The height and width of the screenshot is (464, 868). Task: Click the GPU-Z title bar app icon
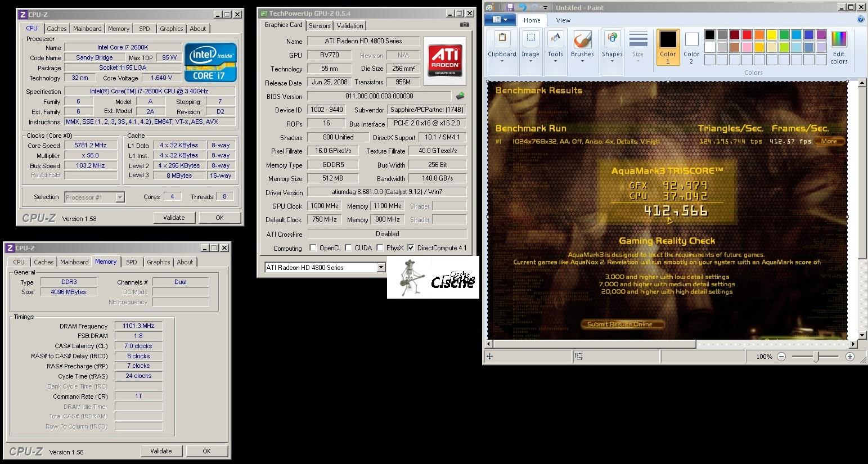pos(263,13)
